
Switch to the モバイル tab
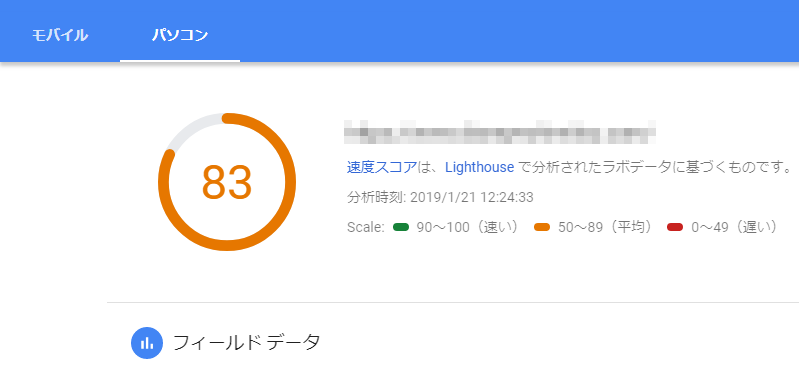[x=60, y=36]
